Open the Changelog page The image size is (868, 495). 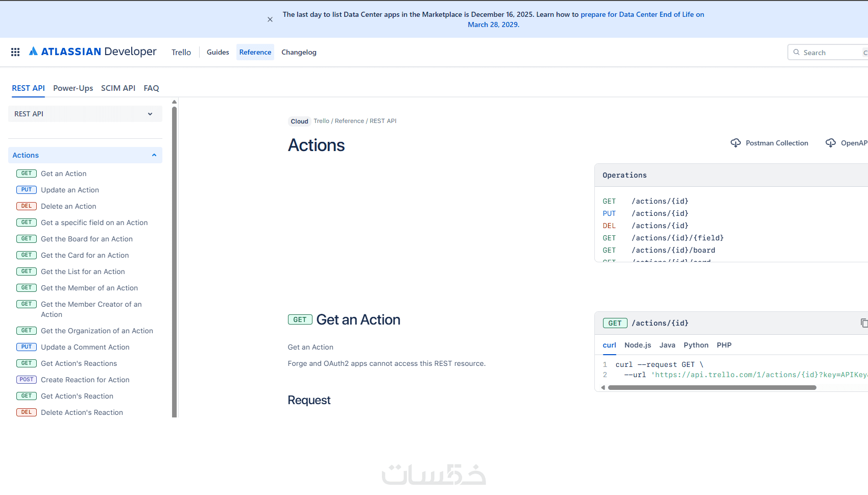click(299, 52)
